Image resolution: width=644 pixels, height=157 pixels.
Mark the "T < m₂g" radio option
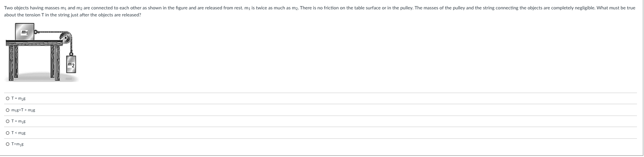[x=8, y=133]
